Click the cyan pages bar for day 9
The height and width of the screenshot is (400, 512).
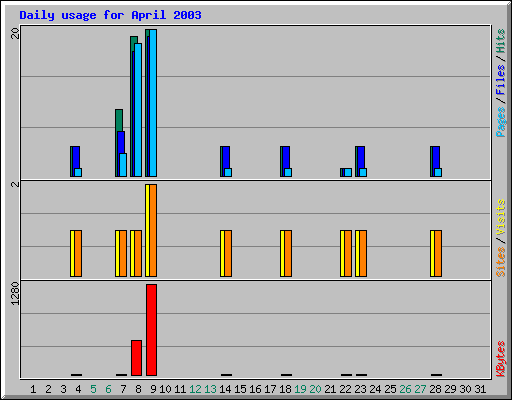click(x=153, y=103)
